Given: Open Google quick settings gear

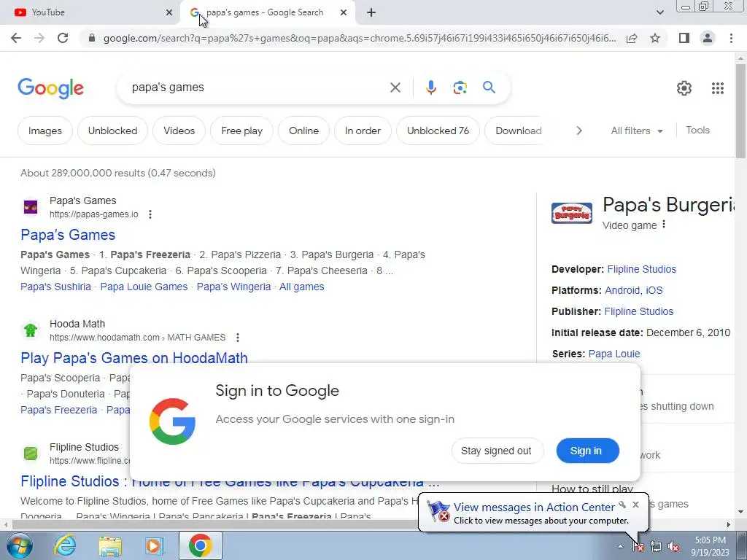Looking at the screenshot, I should pyautogui.click(x=684, y=88).
